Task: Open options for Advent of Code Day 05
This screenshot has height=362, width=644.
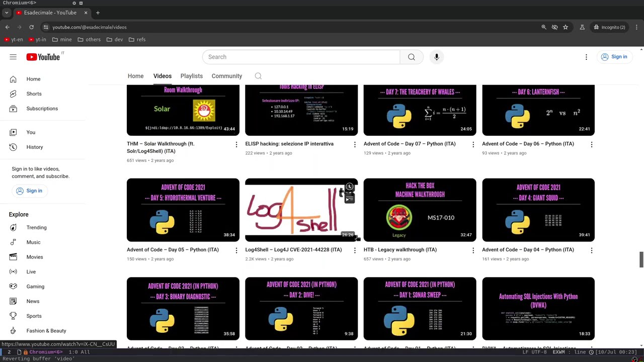Action: pos(236,250)
